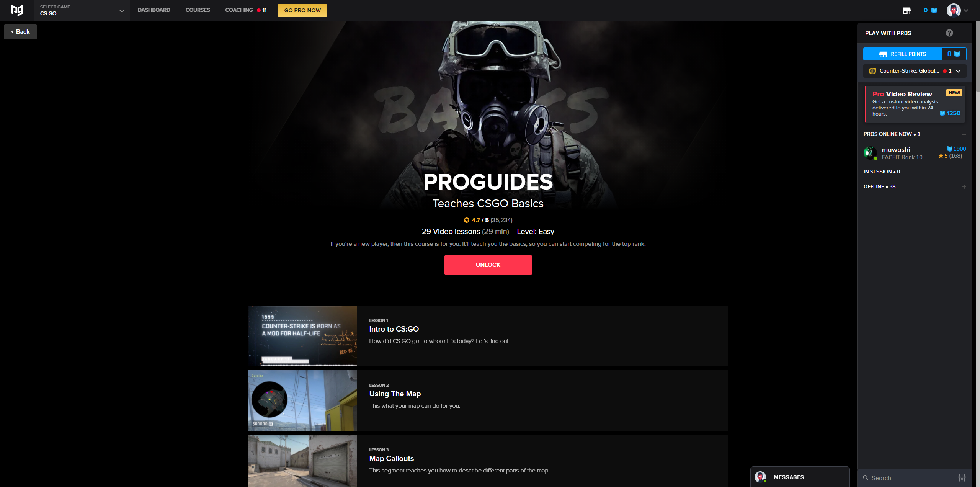The image size is (980, 487).
Task: Open the Intro to CS:GO lesson thumbnail
Action: [x=302, y=336]
